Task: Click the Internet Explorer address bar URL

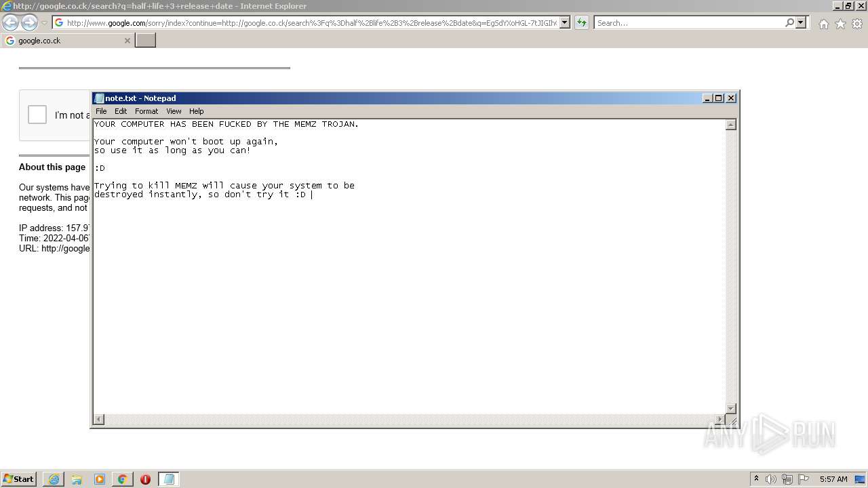Action: tap(311, 23)
